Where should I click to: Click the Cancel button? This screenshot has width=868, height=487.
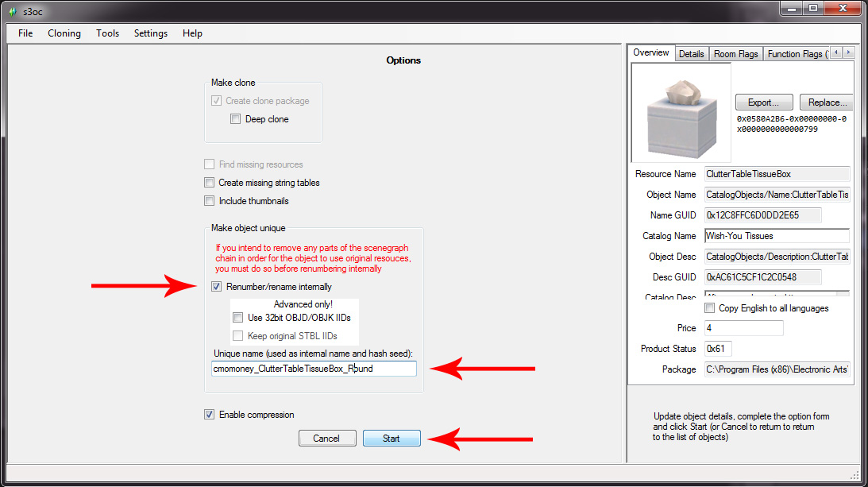point(326,439)
